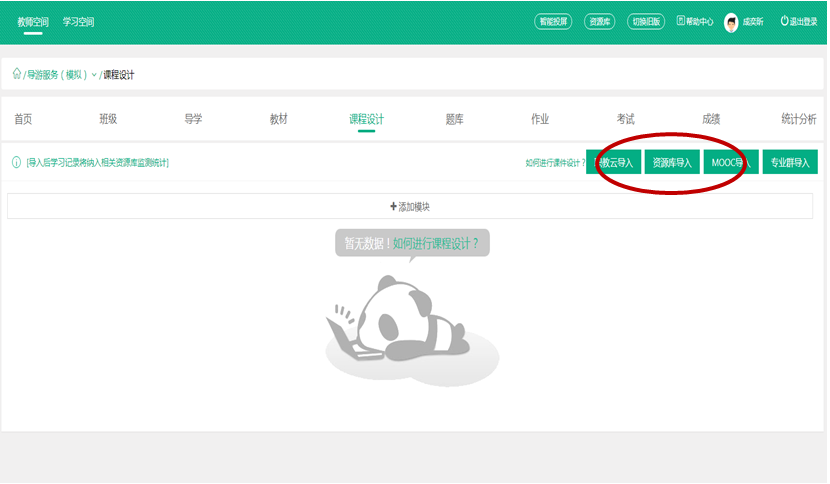Switch to the 教师空间 tab
The image size is (830, 484).
click(x=33, y=21)
